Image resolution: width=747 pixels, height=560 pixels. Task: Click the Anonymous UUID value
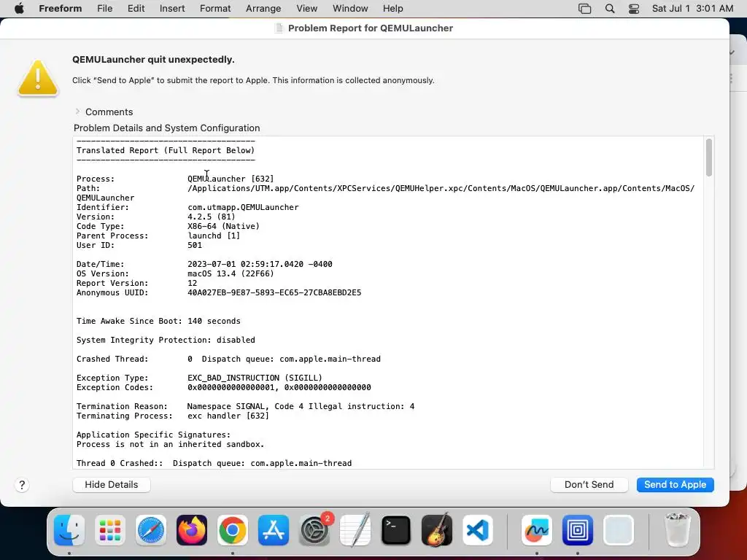tap(274, 293)
